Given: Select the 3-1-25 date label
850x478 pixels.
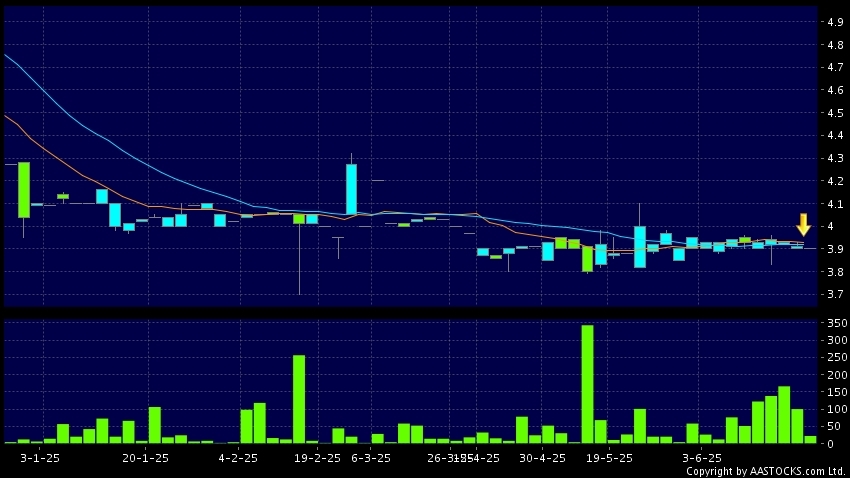Looking at the screenshot, I should (40, 458).
